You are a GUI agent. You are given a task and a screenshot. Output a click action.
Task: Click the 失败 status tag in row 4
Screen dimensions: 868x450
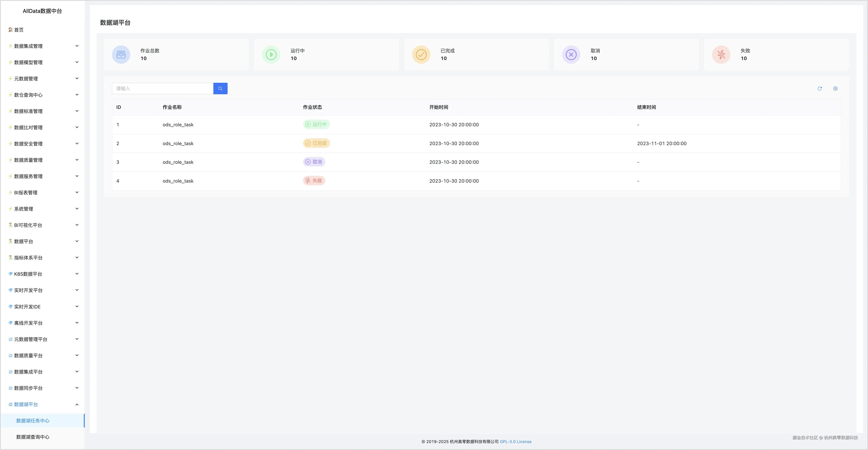[314, 181]
